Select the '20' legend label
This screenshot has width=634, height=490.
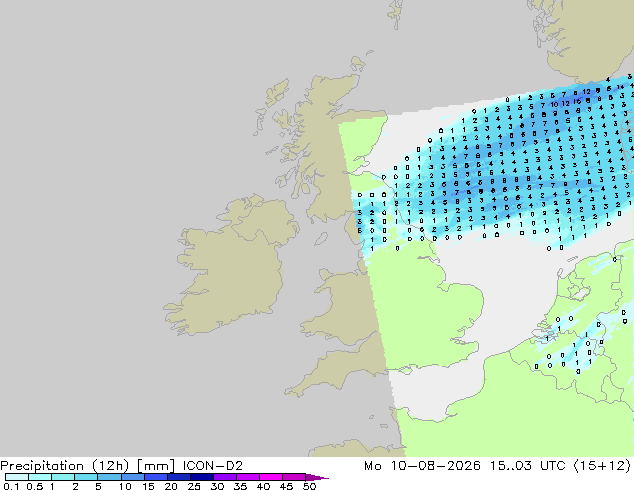171,486
